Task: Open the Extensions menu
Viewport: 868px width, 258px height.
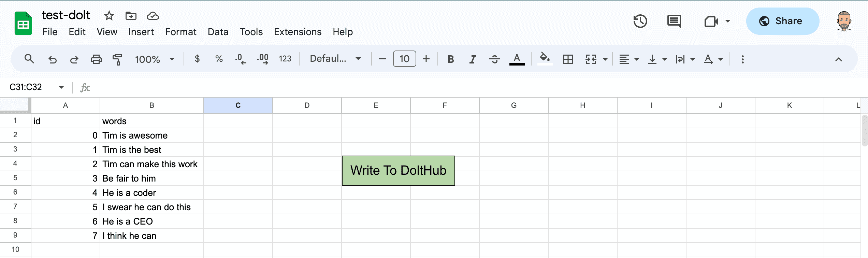Action: (x=298, y=32)
